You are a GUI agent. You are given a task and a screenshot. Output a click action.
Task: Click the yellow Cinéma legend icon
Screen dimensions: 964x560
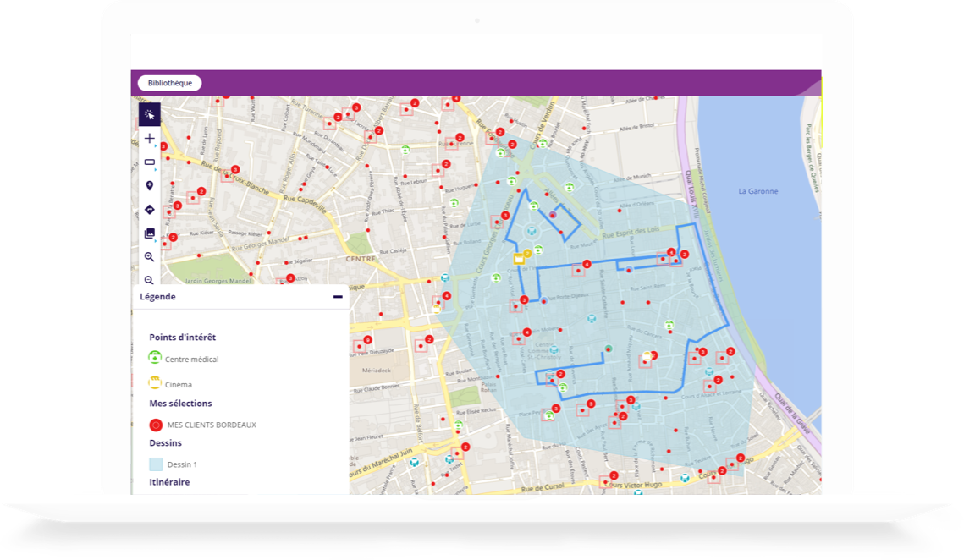coord(155,382)
